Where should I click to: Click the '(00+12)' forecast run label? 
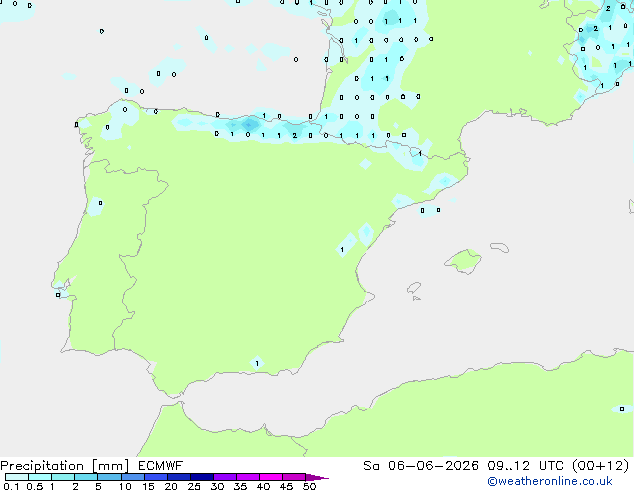pos(600,466)
